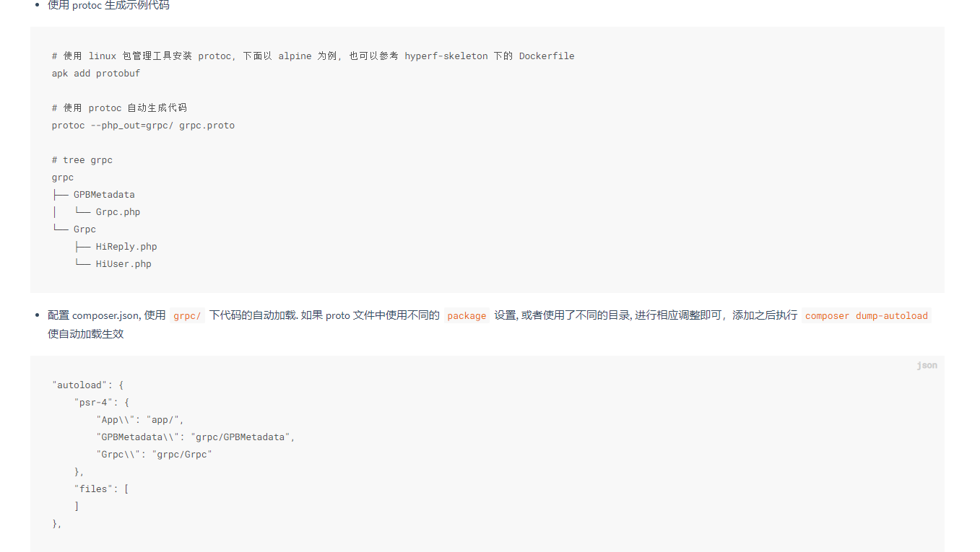Image resolution: width=980 pixels, height=552 pixels.
Task: Click the 'json' language label on code block
Action: [x=927, y=365]
